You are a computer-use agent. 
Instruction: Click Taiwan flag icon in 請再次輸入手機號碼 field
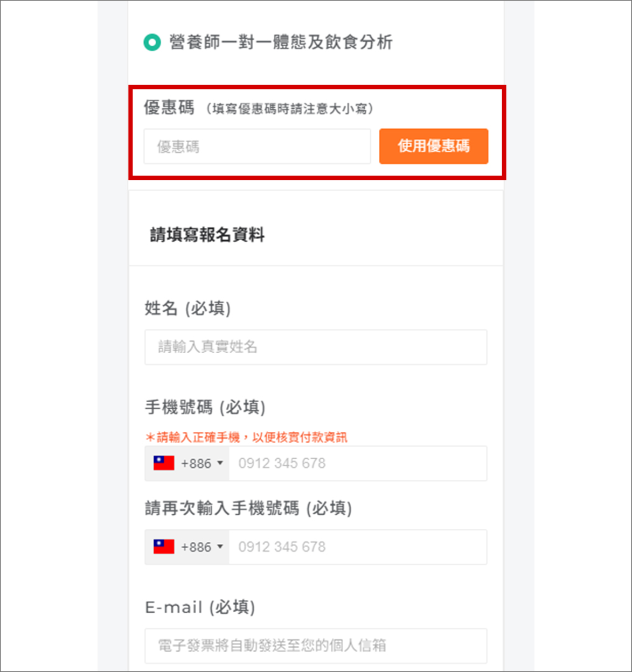tap(164, 547)
